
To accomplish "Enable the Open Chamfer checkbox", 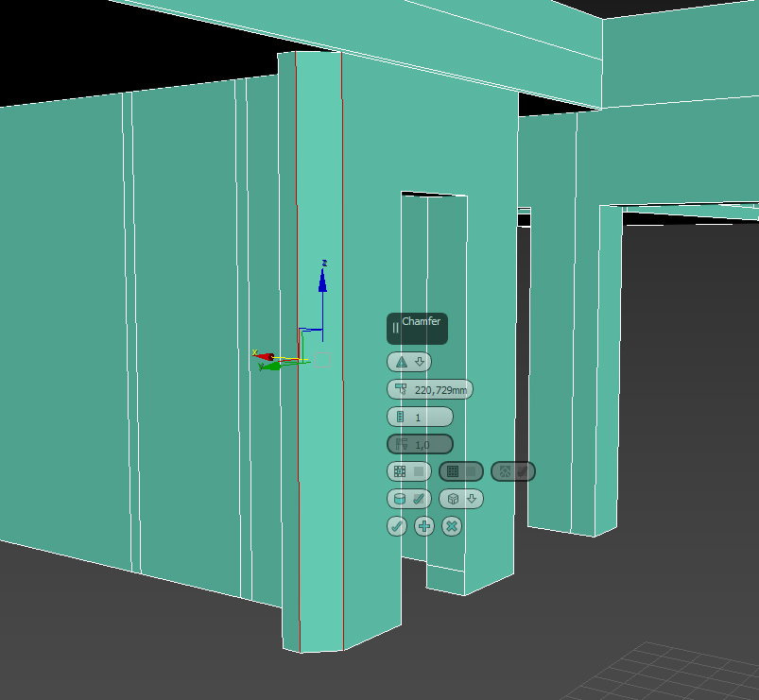I will pos(419,471).
